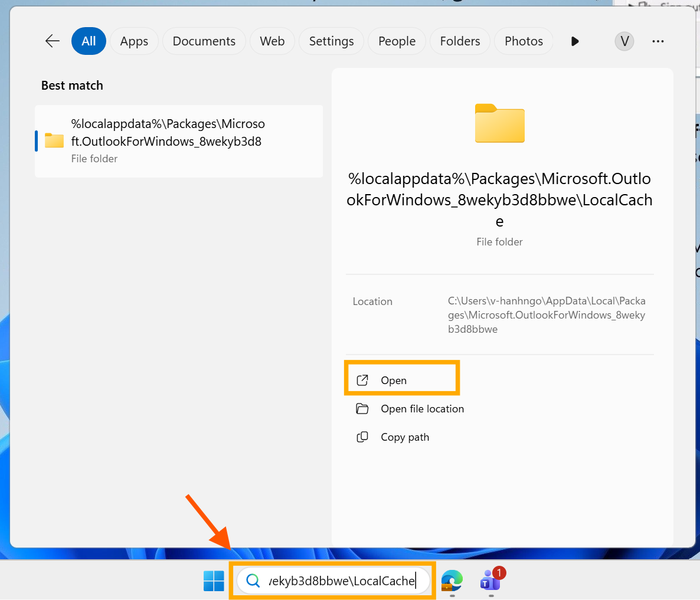Screen dimensions: 700x600
Task: Switch to the Photos filter tab
Action: 524,41
